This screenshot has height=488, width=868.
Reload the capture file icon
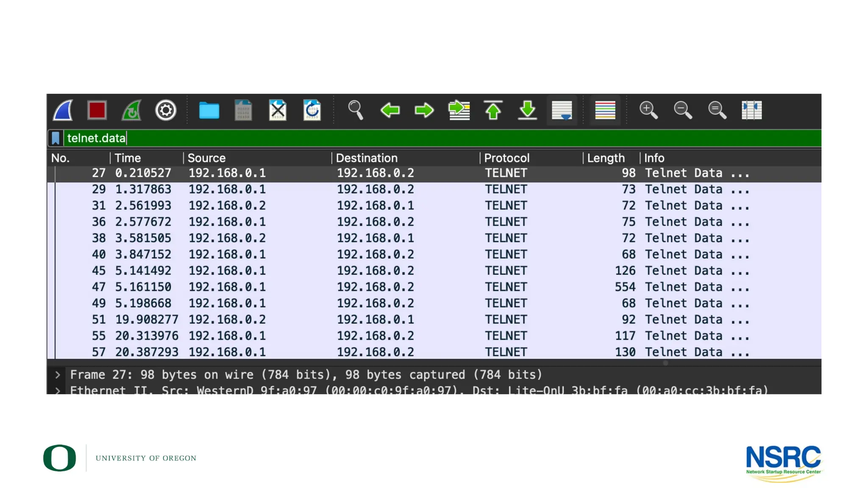[312, 111]
